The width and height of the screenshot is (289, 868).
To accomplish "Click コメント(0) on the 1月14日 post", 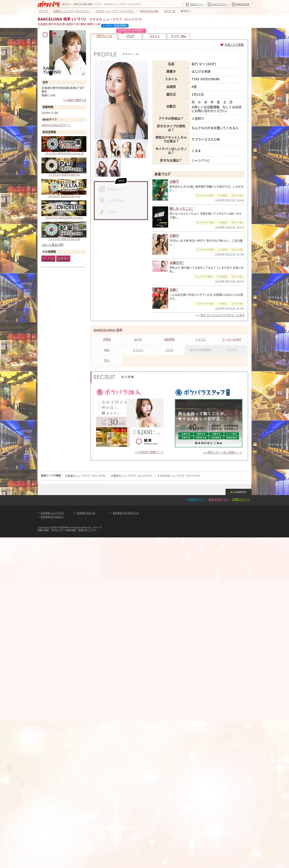I will click(x=237, y=304).
